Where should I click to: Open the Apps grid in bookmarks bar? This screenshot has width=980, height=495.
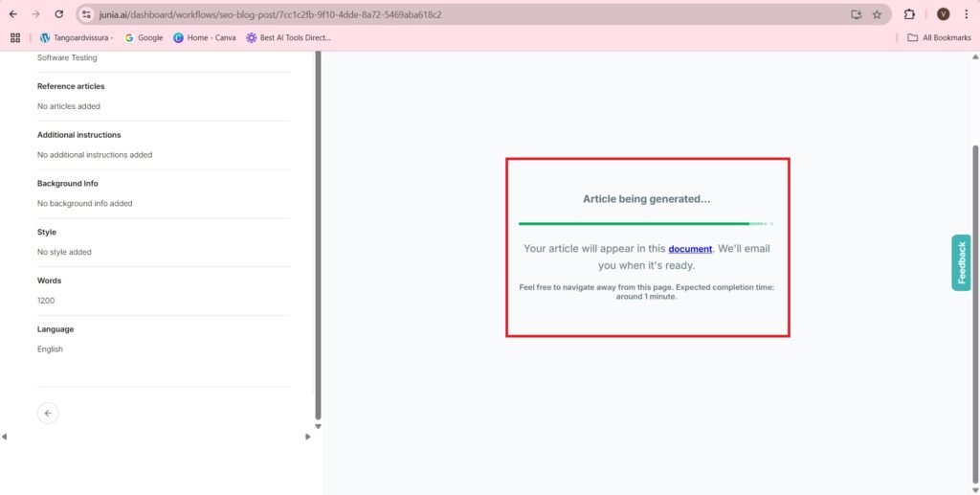coord(15,37)
